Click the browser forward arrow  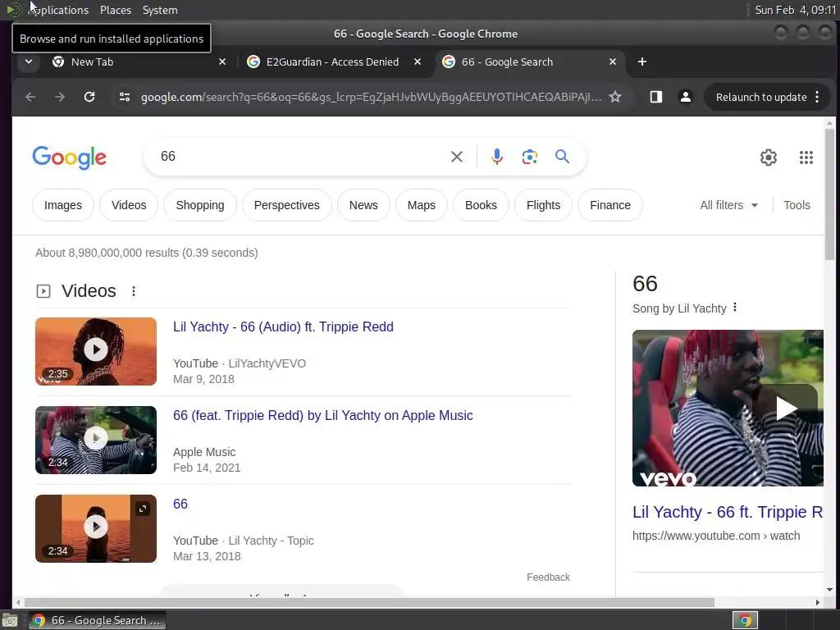point(59,97)
